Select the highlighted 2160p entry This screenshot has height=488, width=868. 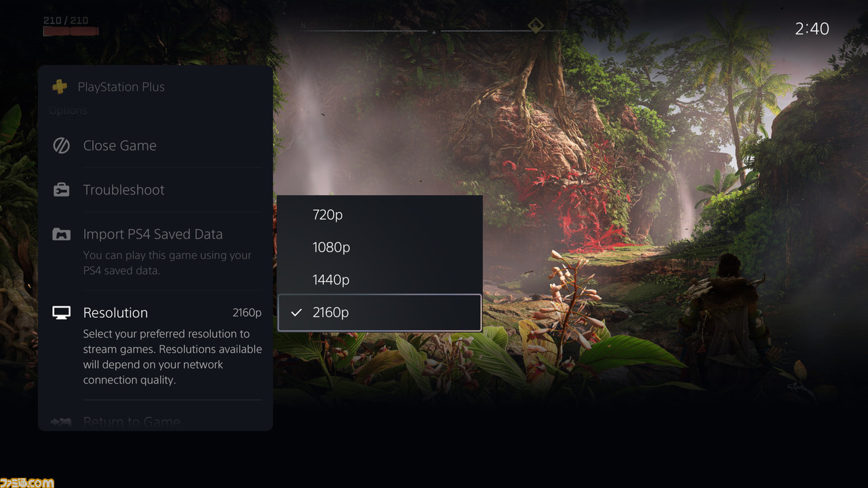coord(380,312)
